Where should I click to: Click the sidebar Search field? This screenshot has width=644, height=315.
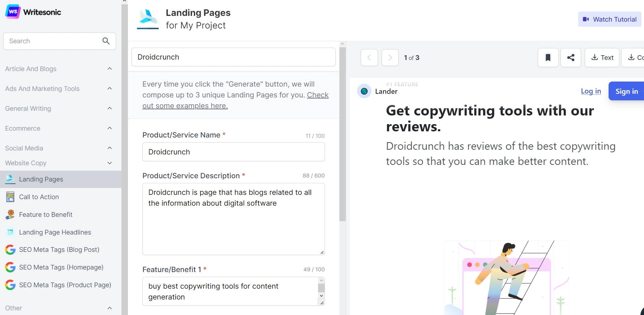tap(60, 41)
